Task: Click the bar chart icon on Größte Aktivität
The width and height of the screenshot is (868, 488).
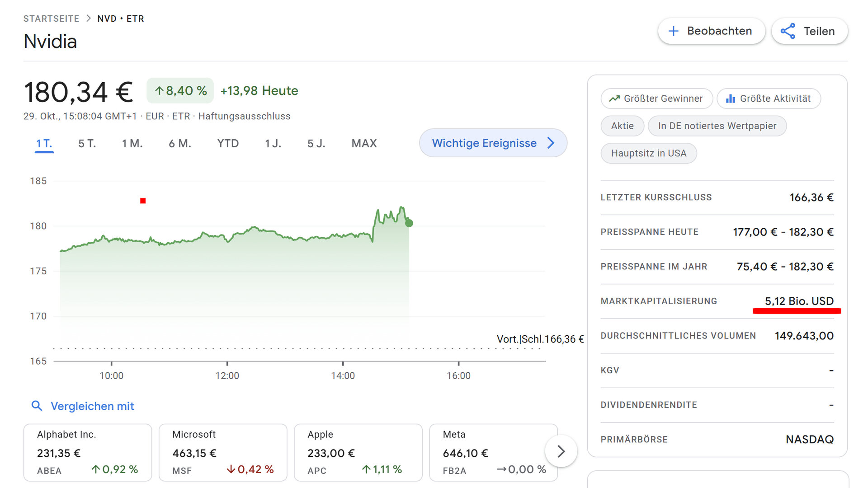Action: click(x=730, y=99)
